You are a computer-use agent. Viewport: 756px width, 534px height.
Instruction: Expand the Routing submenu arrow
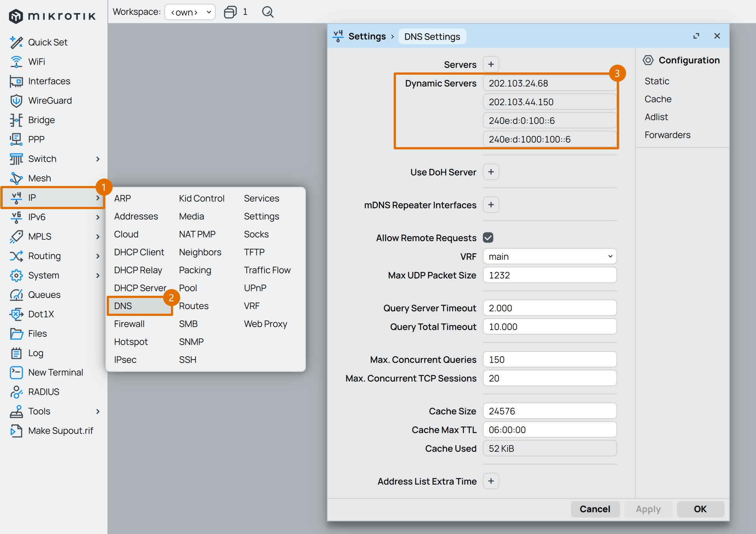coord(98,256)
